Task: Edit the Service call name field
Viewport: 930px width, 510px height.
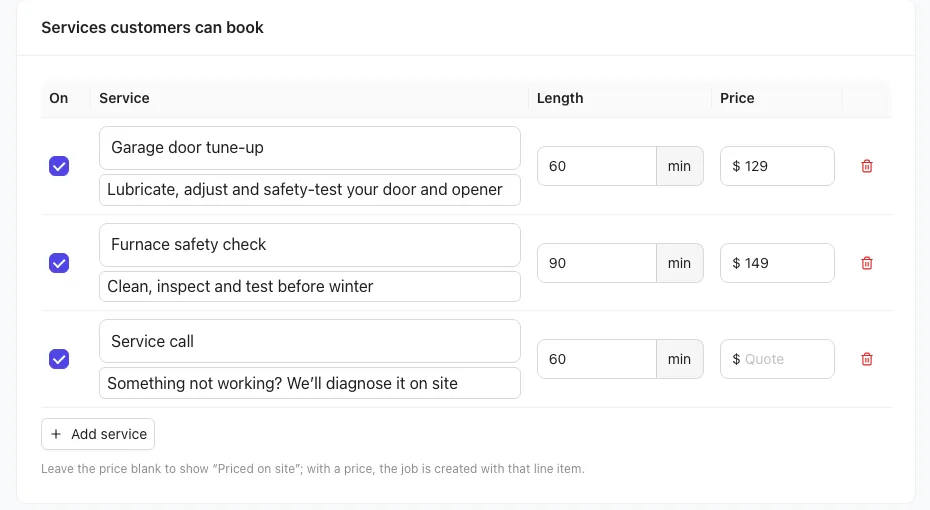Action: coord(310,341)
